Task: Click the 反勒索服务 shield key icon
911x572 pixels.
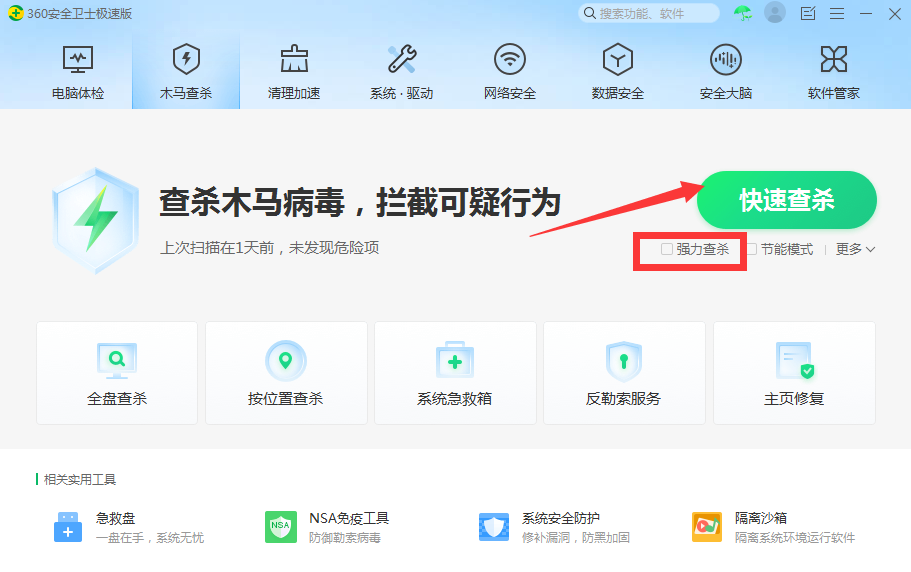Action: click(623, 361)
